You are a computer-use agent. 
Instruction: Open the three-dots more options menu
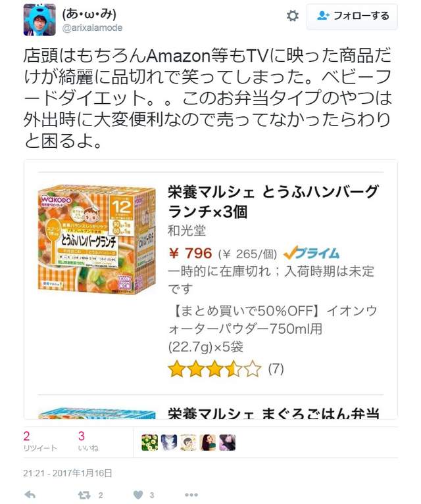point(191,495)
